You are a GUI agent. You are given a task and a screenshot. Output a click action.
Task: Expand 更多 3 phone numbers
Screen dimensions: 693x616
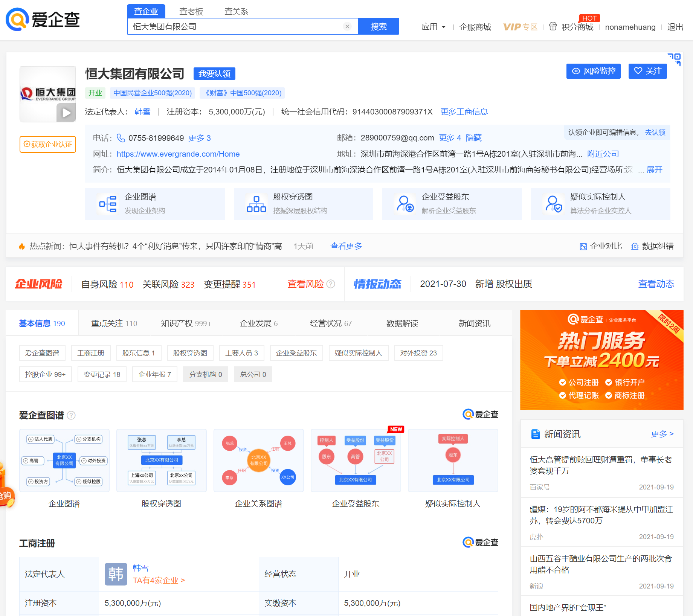(x=200, y=138)
